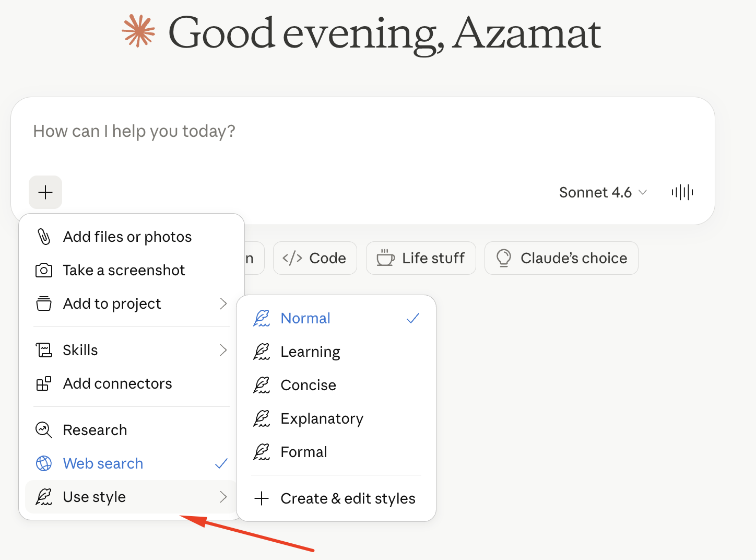Expand the Skills submenu arrow
756x560 pixels.
point(223,350)
